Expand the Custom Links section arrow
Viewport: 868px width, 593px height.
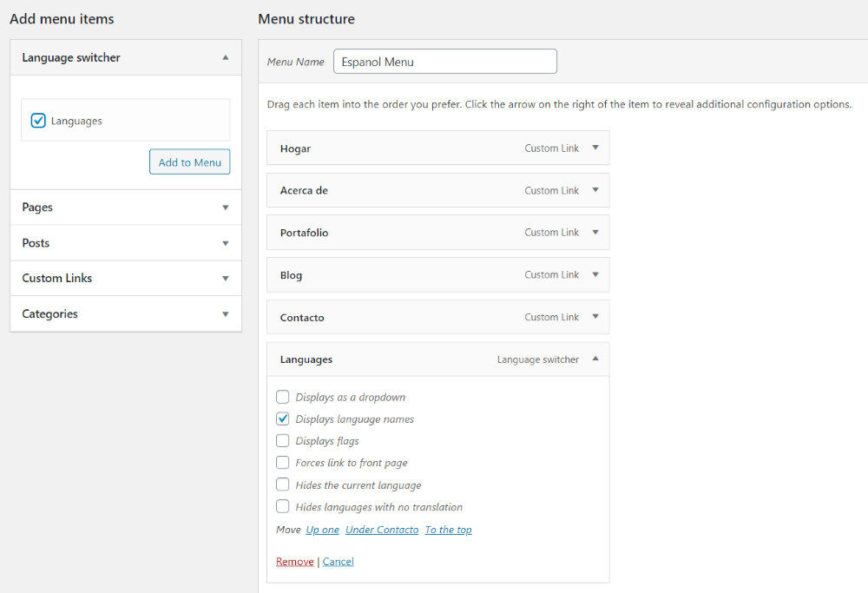pyautogui.click(x=226, y=279)
